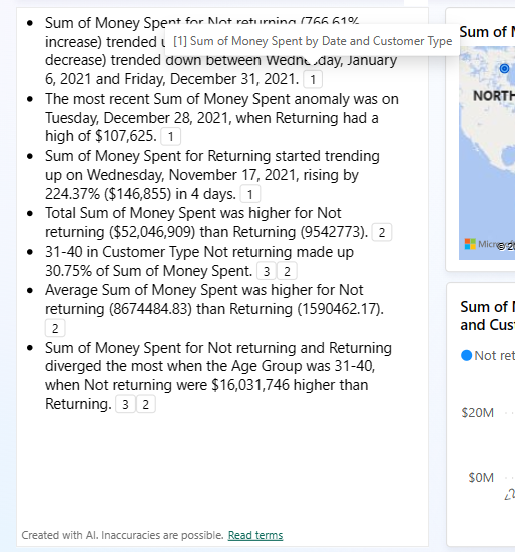Screen dimensions: 516x552
Task: Click footnote 3 after "higher than Returning."
Action: [x=125, y=404]
